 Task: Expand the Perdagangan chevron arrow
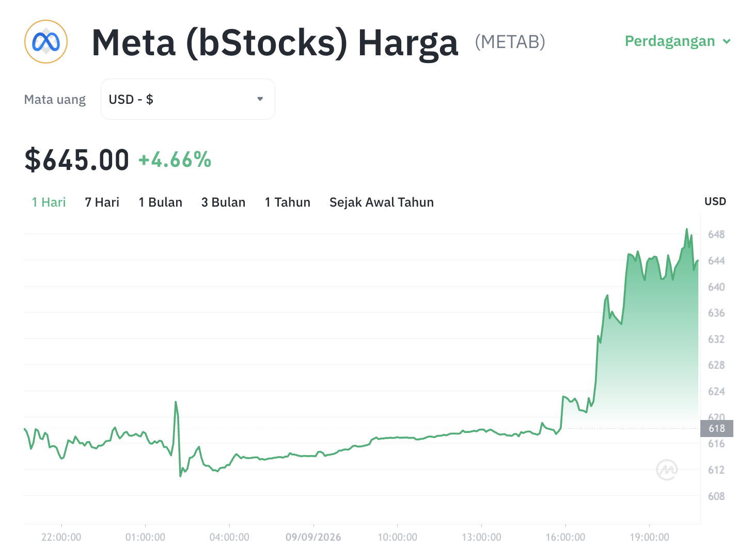pyautogui.click(x=727, y=41)
